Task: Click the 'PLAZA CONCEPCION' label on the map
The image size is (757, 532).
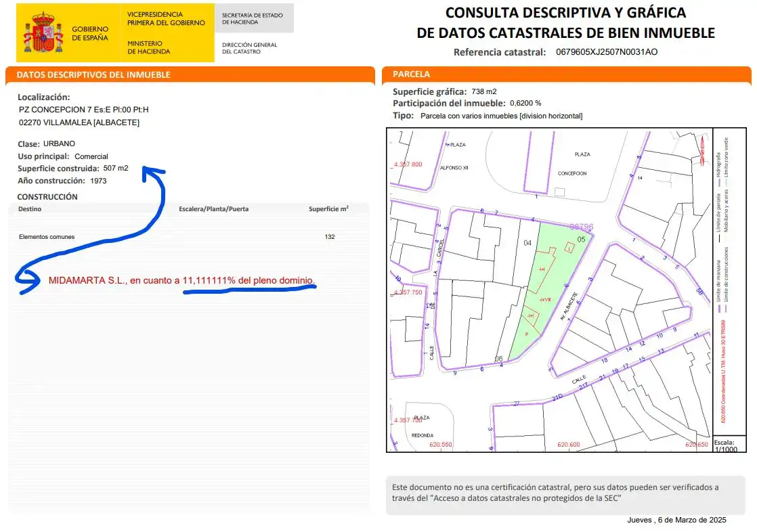Action: (x=573, y=164)
